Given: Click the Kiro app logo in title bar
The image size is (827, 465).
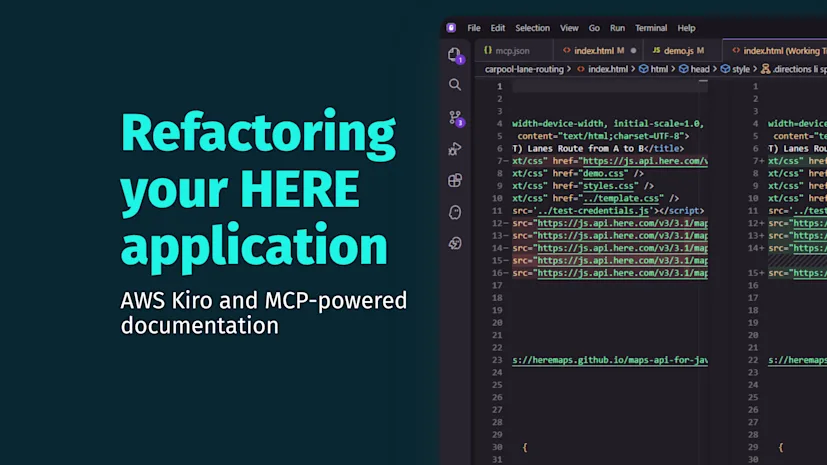Looking at the screenshot, I should (x=451, y=28).
